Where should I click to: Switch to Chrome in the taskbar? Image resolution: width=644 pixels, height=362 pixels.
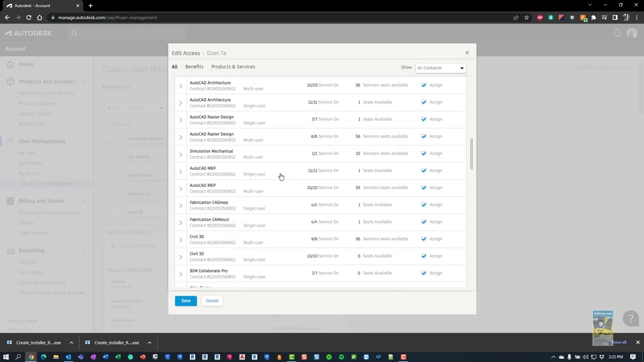click(x=31, y=357)
